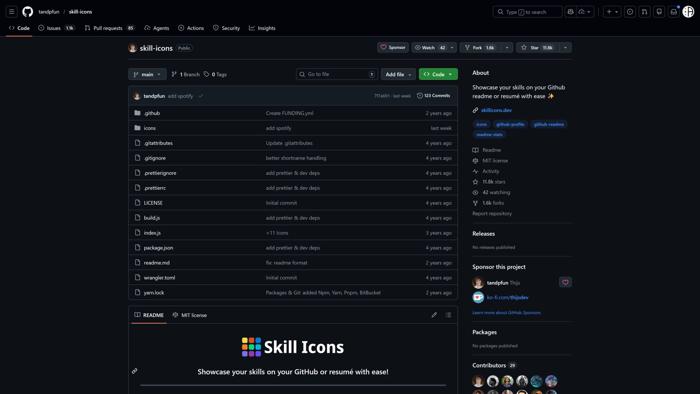
Task: Open the plus Create new dropdown
Action: [x=612, y=12]
